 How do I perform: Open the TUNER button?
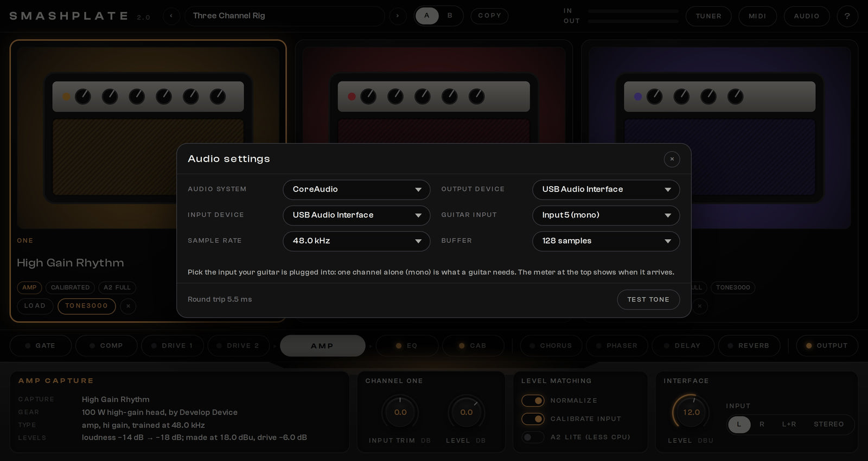pyautogui.click(x=709, y=16)
